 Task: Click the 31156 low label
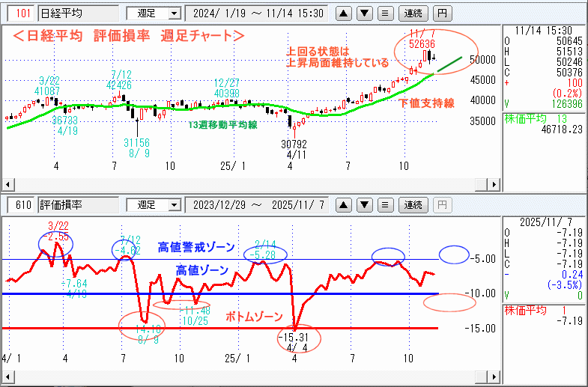(137, 143)
